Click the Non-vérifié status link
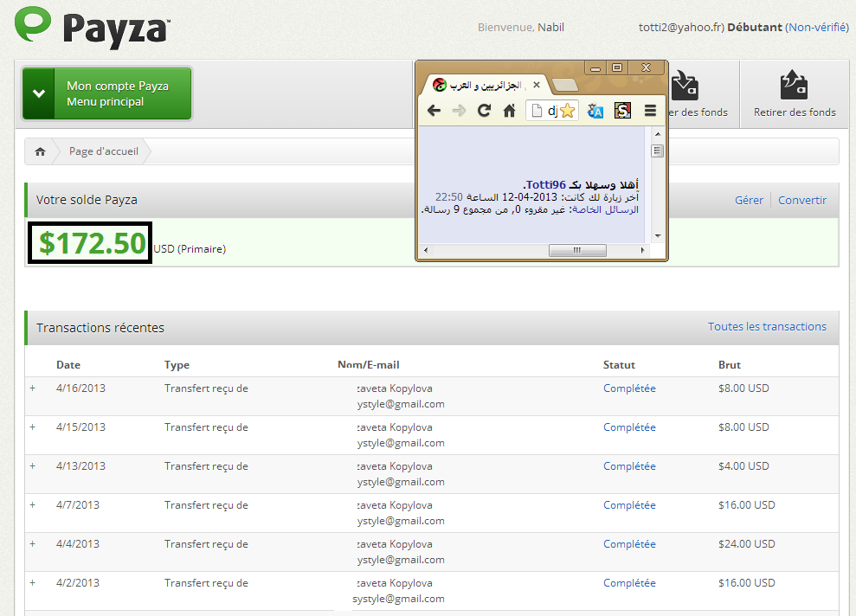 pyautogui.click(x=817, y=28)
